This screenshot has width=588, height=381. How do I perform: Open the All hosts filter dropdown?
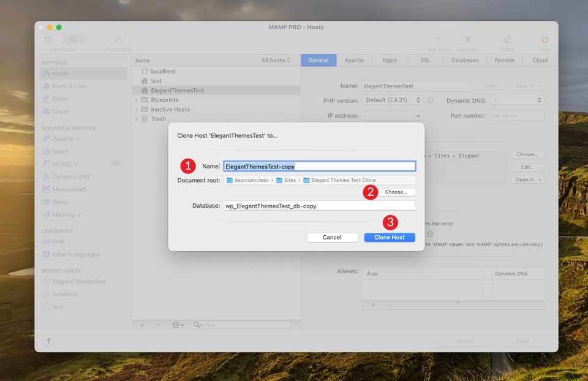tap(276, 60)
